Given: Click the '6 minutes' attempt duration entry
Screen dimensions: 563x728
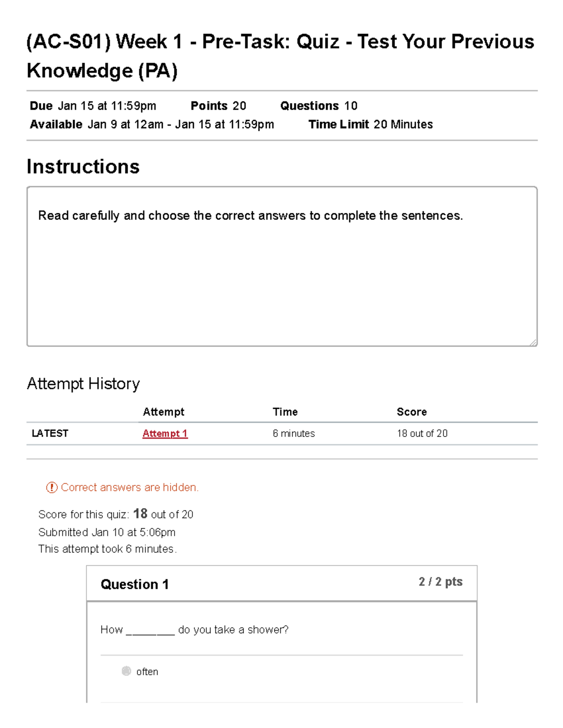Looking at the screenshot, I should 294,434.
